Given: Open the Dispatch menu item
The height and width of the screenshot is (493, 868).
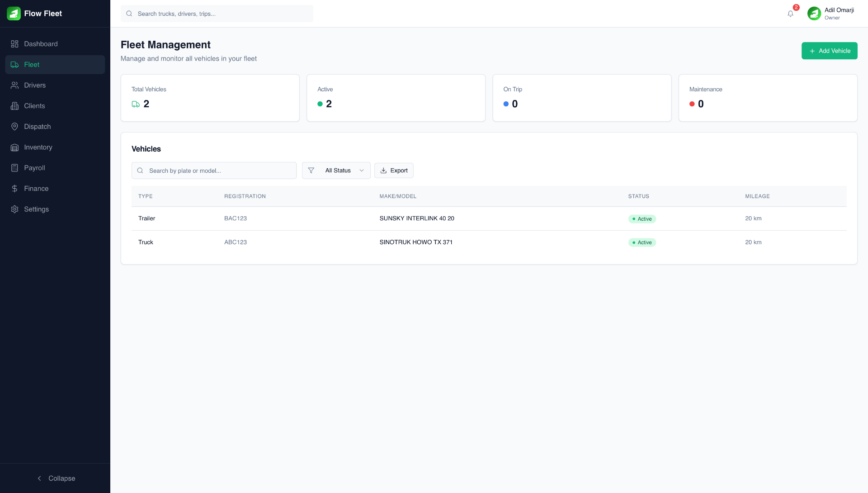Looking at the screenshot, I should coord(55,127).
